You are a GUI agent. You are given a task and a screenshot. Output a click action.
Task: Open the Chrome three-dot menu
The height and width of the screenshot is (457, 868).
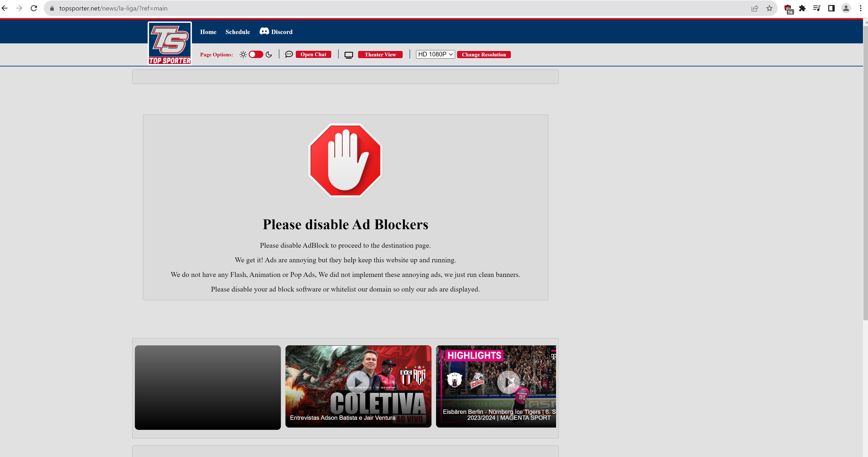click(x=860, y=8)
